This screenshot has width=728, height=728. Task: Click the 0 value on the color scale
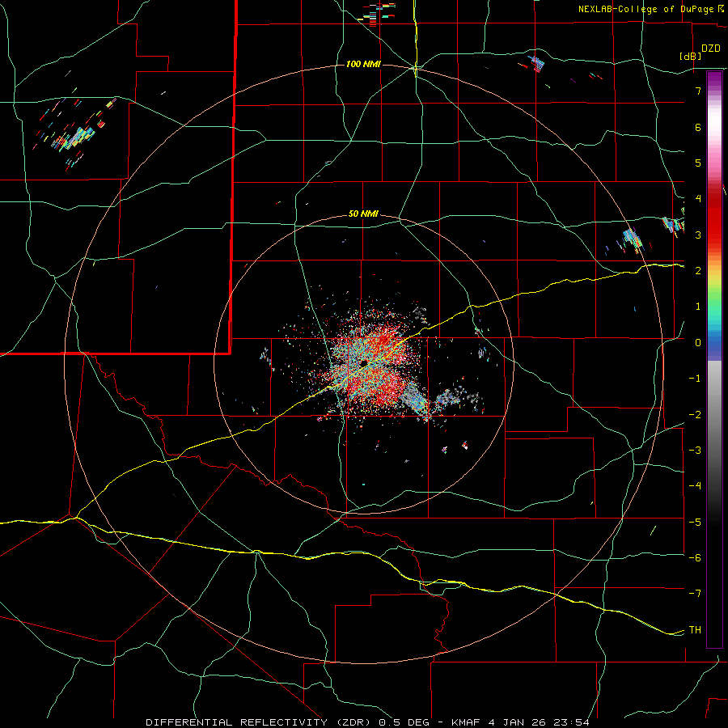click(x=698, y=343)
